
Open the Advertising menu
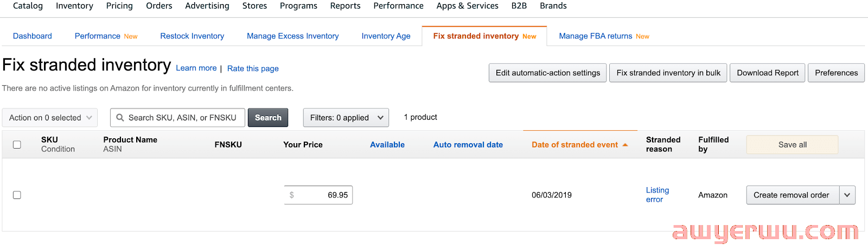207,6
